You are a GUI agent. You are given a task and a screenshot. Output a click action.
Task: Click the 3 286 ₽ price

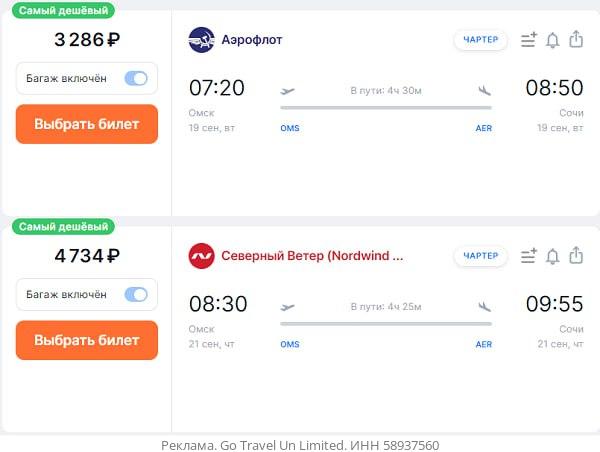[87, 40]
